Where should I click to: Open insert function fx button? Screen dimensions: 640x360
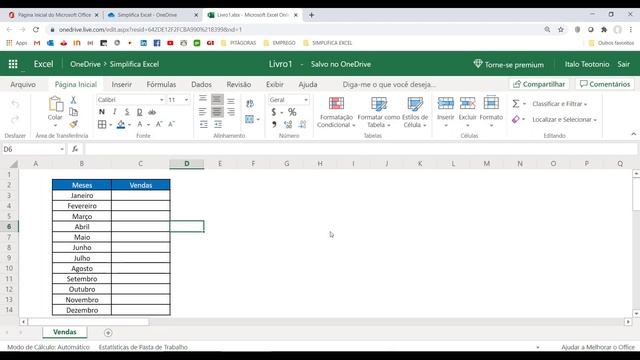pos(75,149)
